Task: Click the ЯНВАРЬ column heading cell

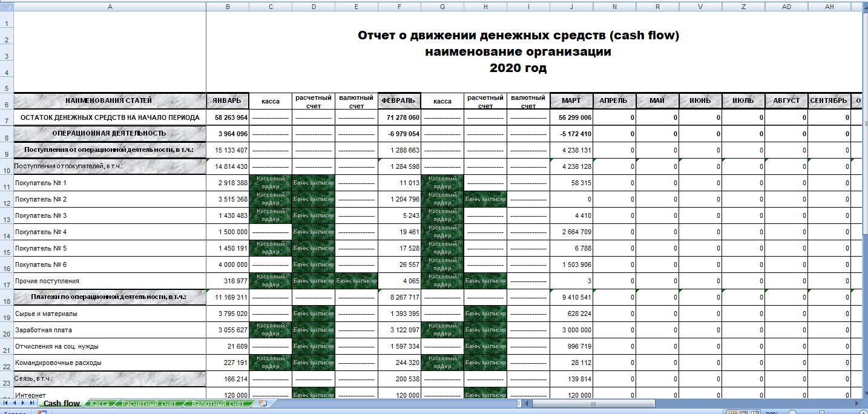Action: [x=228, y=100]
